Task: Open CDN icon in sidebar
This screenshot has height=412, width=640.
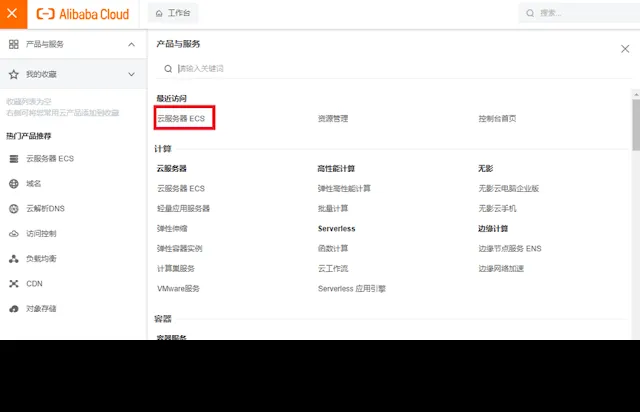Action: click(14, 283)
